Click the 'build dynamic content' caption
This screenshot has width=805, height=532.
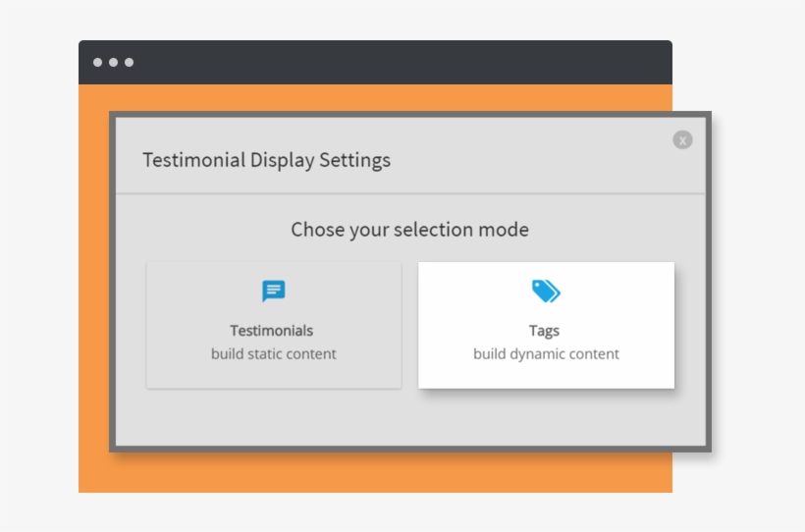click(546, 353)
